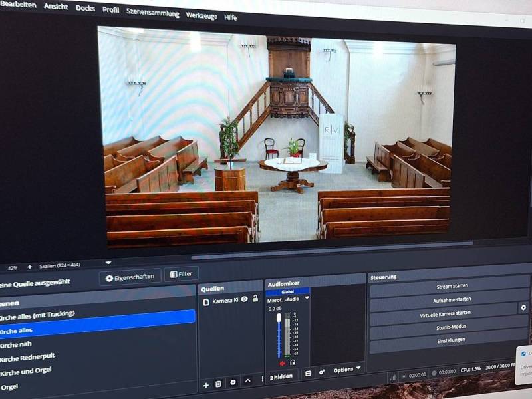
Task: Open advanced audio properties icon below the mixer
Action: point(309,373)
